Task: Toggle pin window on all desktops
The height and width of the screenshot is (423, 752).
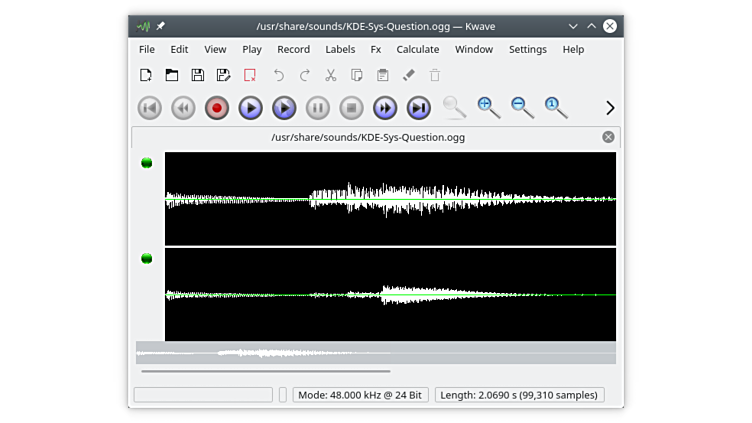Action: (x=161, y=25)
